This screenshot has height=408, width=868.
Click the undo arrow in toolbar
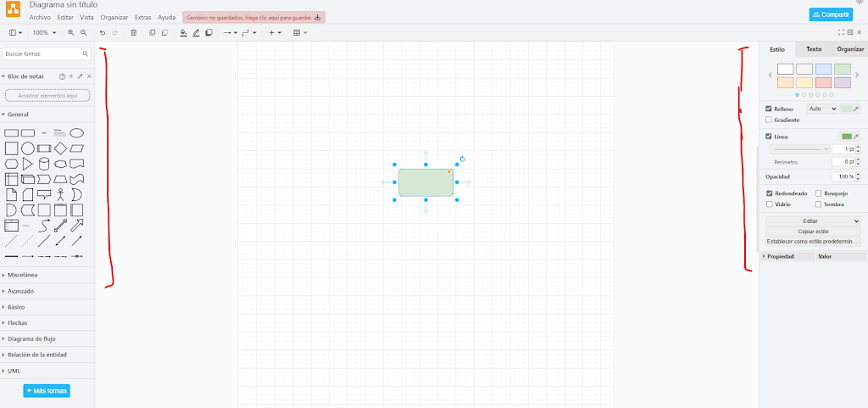[103, 33]
